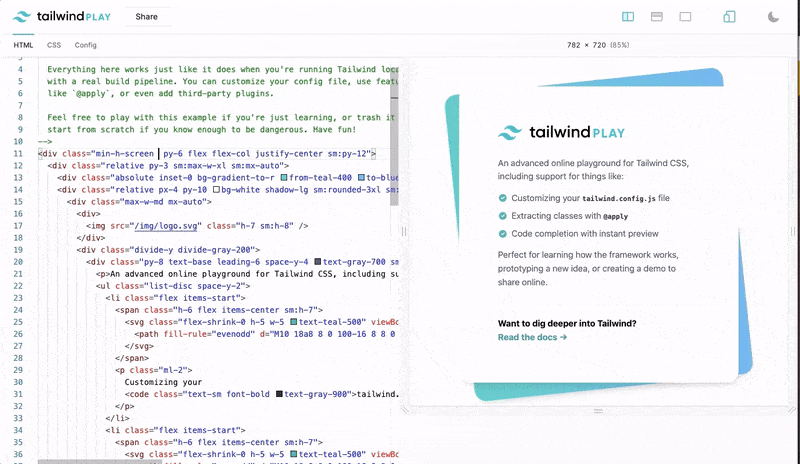Click "divide-y divide-gray-200" on line 19
Image resolution: width=800 pixels, height=464 pixels.
point(193,250)
